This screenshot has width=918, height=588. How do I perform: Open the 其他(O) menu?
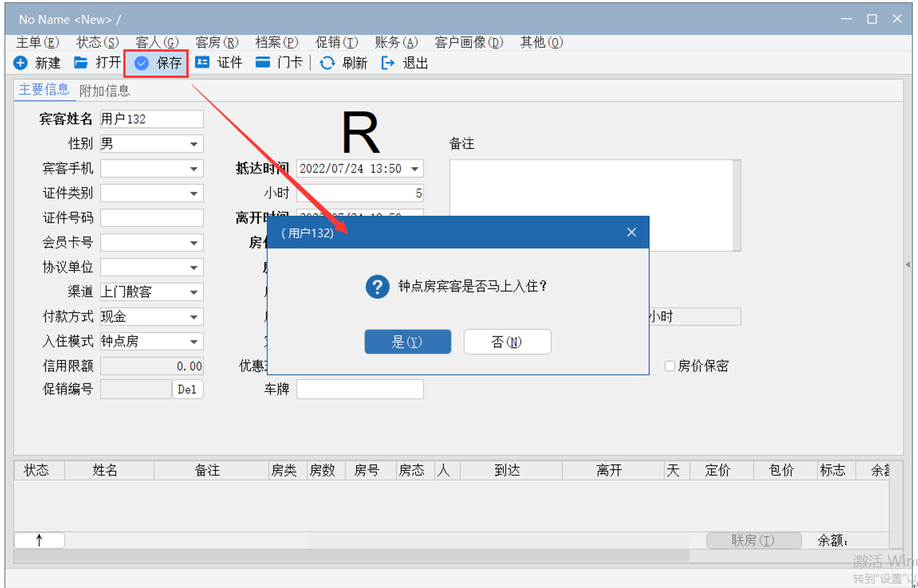point(542,43)
